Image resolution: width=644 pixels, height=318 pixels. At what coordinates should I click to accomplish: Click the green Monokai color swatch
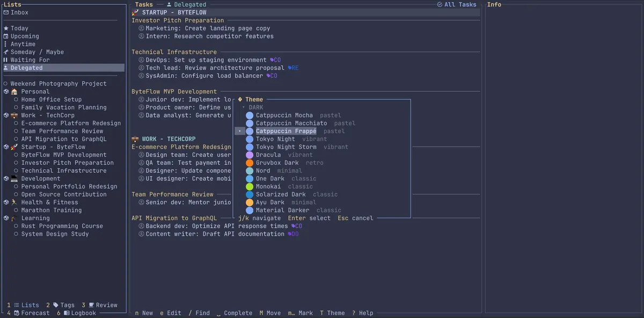tap(250, 186)
